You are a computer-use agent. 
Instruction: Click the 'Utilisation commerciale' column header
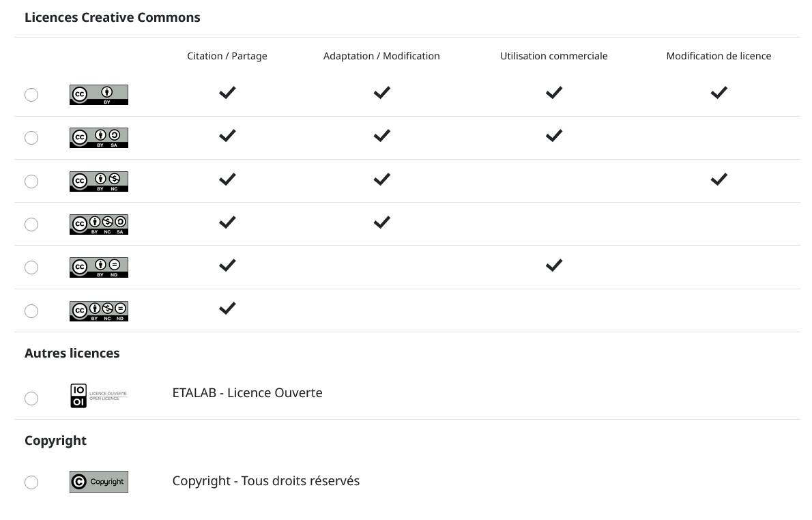553,56
